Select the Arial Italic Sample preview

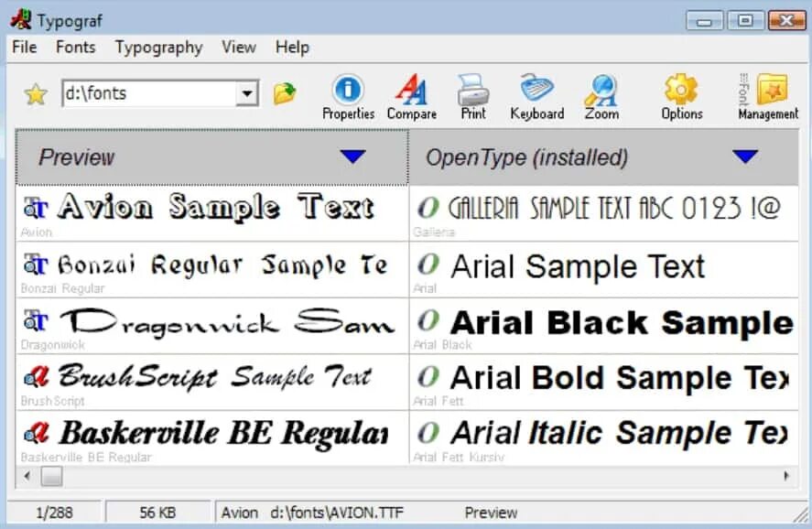coord(620,433)
